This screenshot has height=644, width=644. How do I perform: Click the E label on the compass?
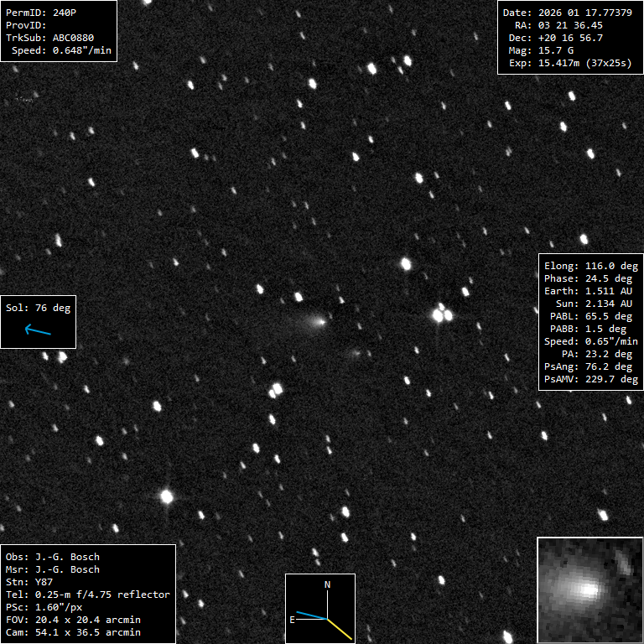click(293, 620)
